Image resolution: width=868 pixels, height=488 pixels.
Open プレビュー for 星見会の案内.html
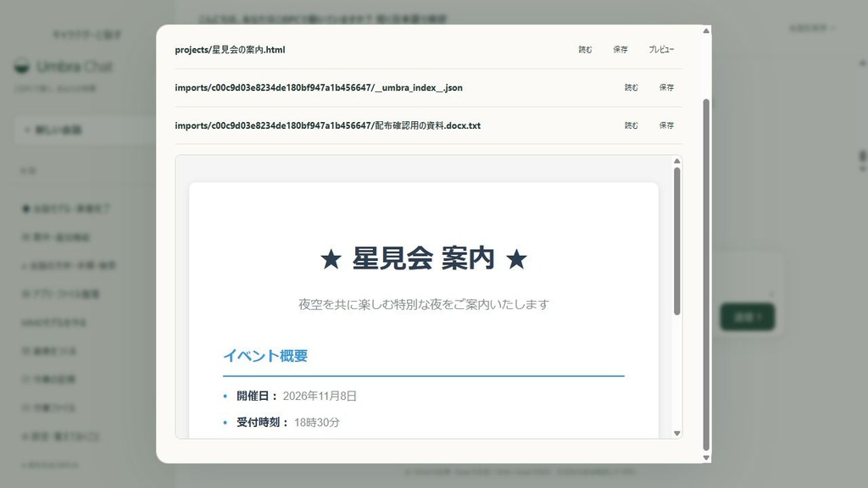tap(661, 50)
